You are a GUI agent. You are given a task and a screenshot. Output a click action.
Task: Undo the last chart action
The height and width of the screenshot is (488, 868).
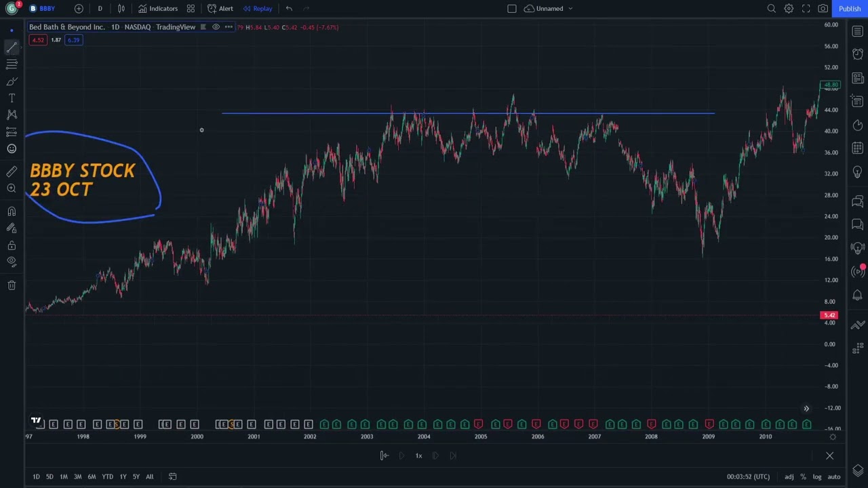pos(289,9)
